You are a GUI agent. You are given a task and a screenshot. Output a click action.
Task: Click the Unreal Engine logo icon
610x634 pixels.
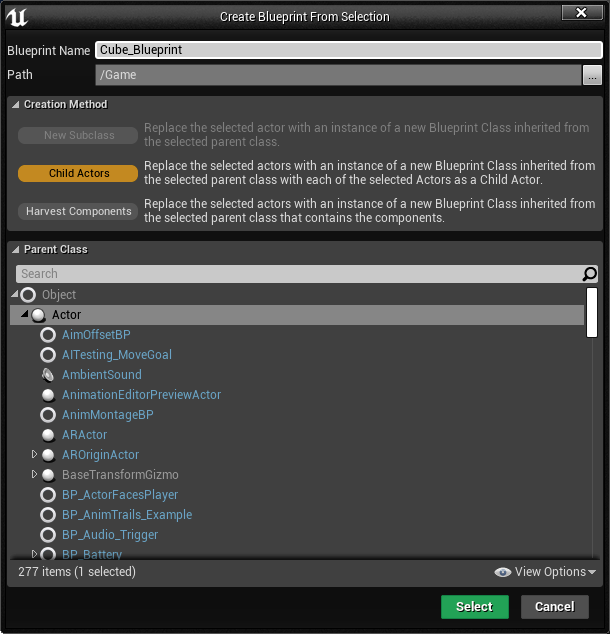(17, 17)
